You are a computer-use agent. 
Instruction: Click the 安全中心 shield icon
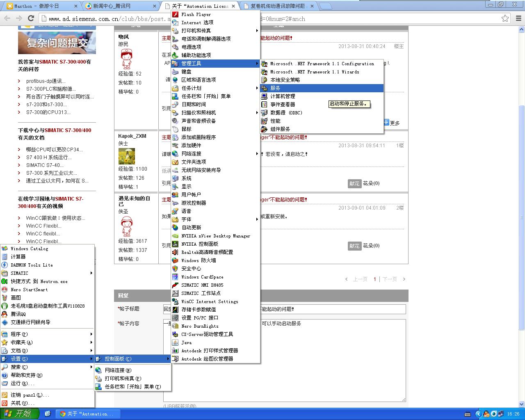(x=175, y=269)
